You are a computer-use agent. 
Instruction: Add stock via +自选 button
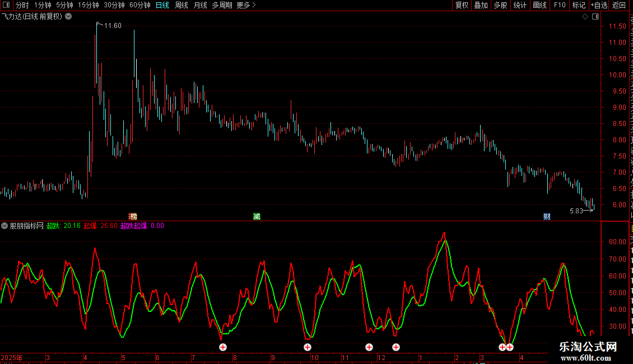point(599,5)
